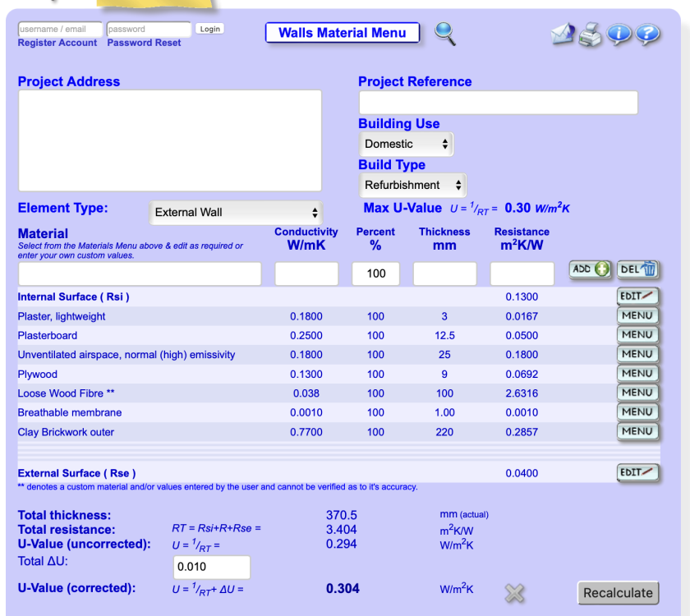Screen dimensions: 690x616
Task: Open MENU for Plywood row
Action: pos(637,374)
